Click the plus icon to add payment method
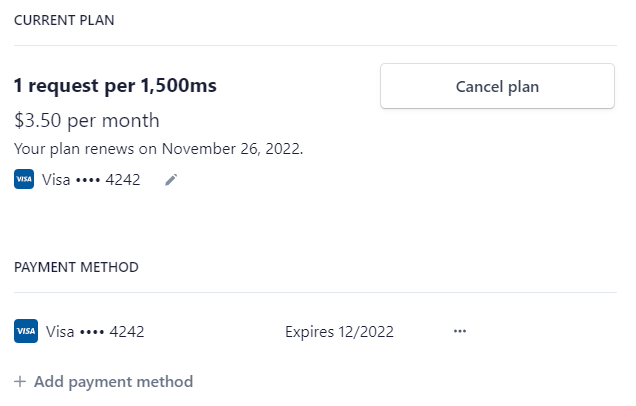 coord(20,382)
